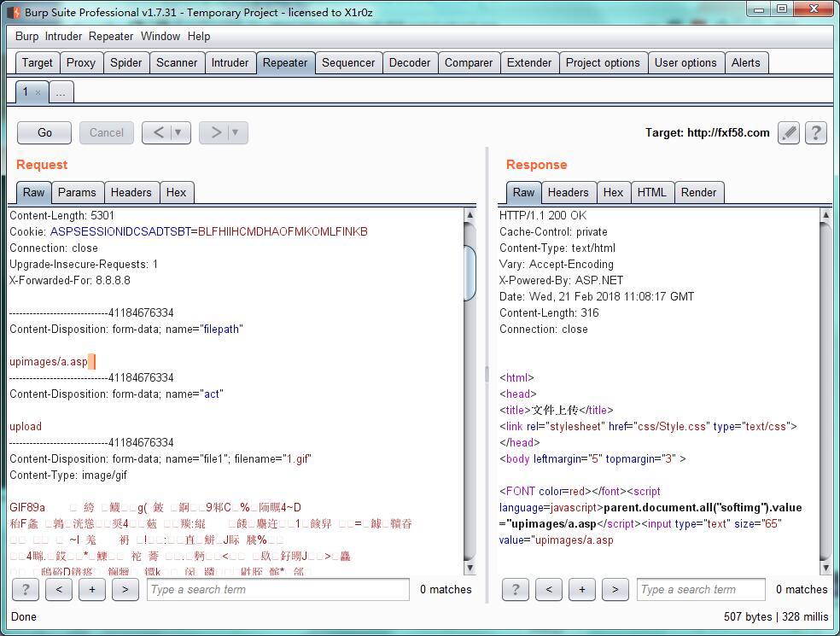Screen dimensions: 840x636
Task: Select the response Raw tab
Action: click(523, 192)
